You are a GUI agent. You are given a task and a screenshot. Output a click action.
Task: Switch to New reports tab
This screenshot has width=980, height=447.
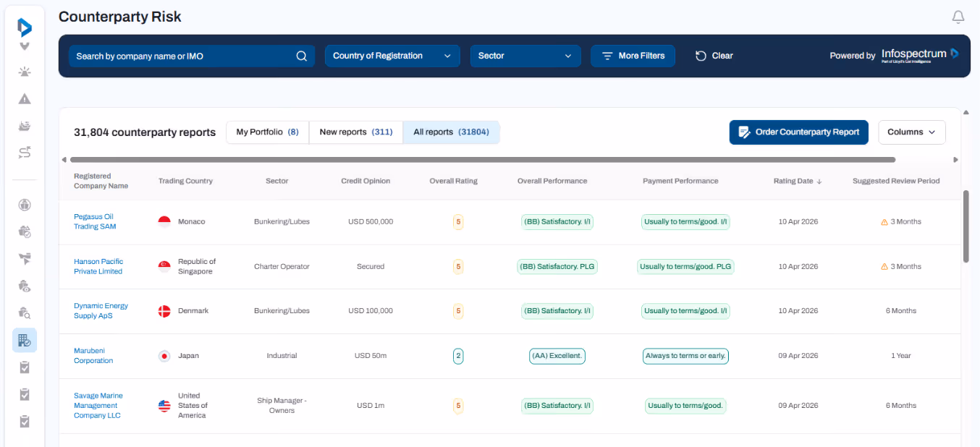[x=356, y=132]
